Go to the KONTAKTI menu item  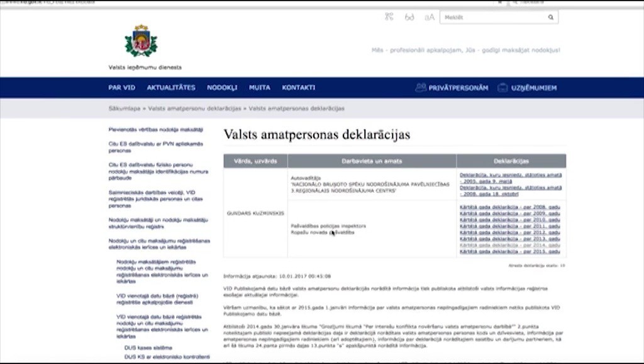tap(298, 88)
